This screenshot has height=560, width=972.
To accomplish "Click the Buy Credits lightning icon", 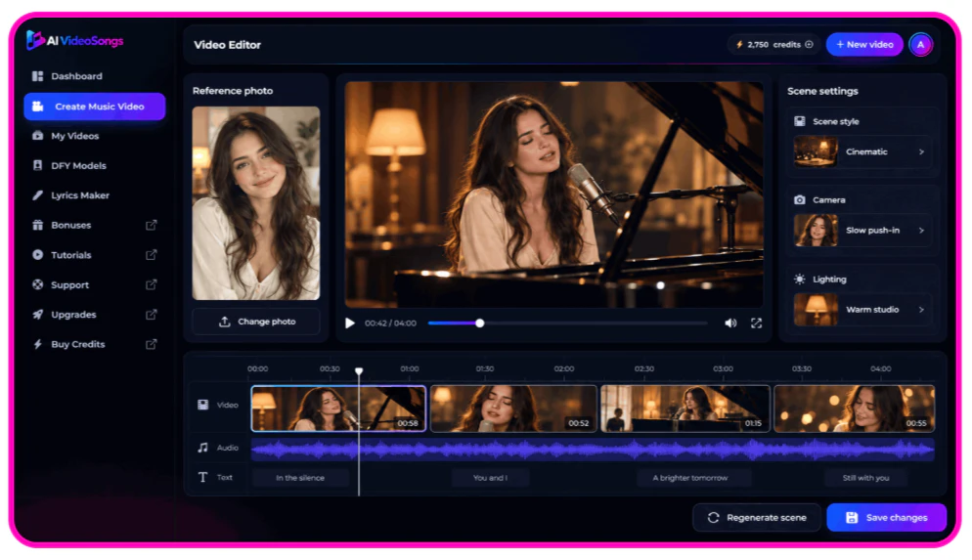I will 38,344.
